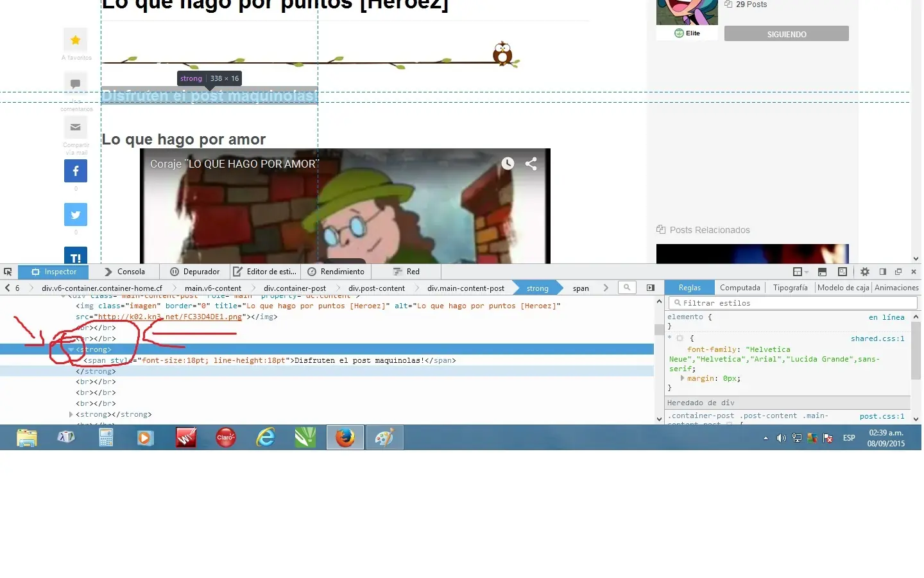Image resolution: width=924 pixels, height=578 pixels.
Task: Open the HTML search box in inspector
Action: click(627, 288)
